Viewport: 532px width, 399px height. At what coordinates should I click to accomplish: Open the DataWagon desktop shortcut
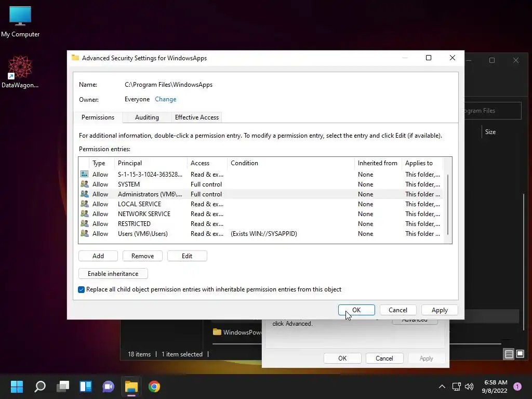pyautogui.click(x=20, y=72)
